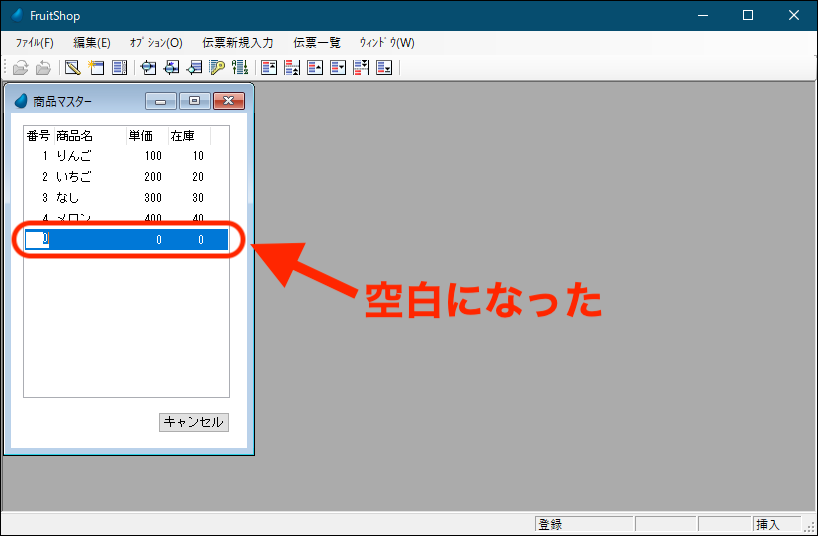818x536 pixels.
Task: Click the water drop icon of 商品マスター window
Action: pos(21,101)
